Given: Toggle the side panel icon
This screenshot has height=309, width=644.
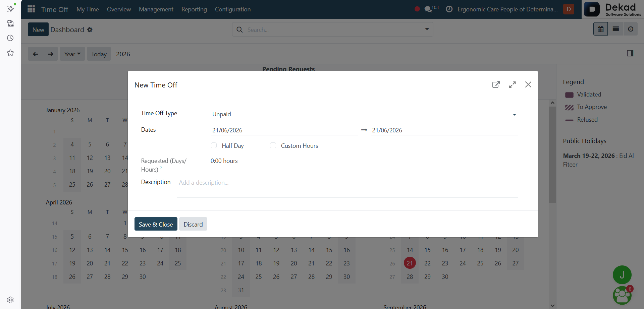Looking at the screenshot, I should tap(630, 53).
